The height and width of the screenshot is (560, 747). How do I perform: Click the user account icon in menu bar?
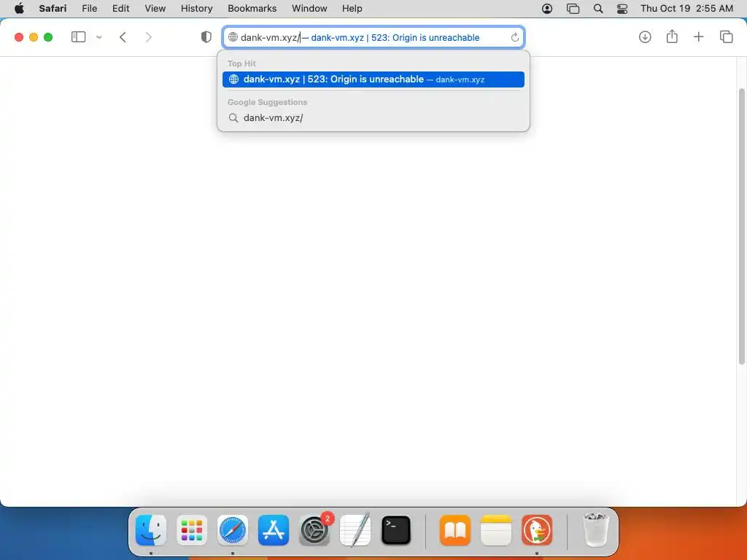pos(547,9)
